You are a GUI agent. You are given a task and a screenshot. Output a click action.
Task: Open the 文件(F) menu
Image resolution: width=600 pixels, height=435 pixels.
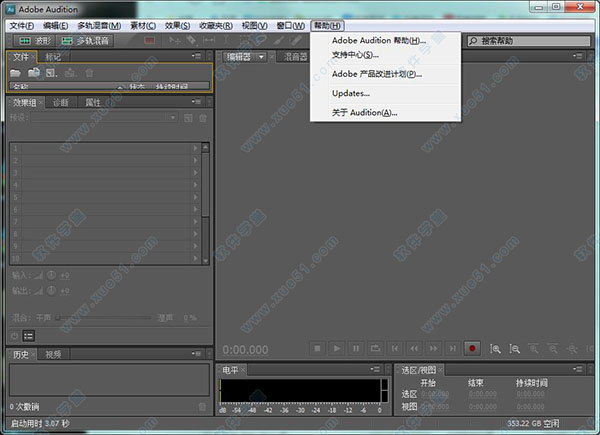coord(21,26)
